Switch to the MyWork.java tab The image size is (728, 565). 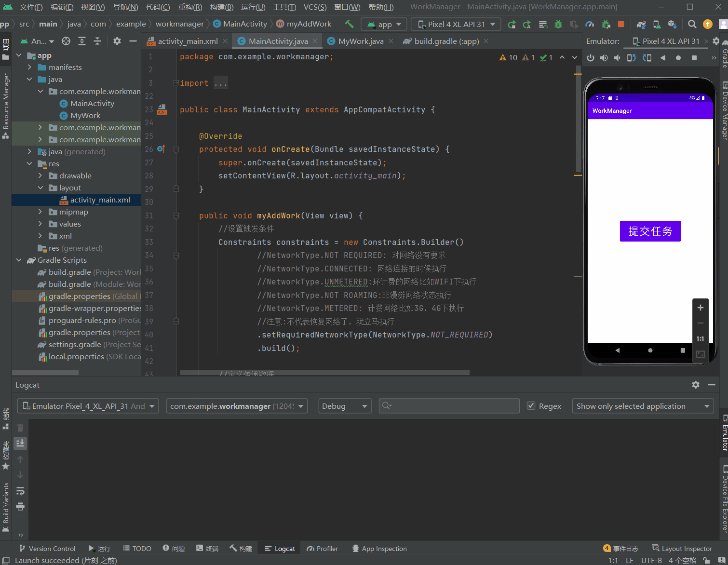[x=360, y=41]
